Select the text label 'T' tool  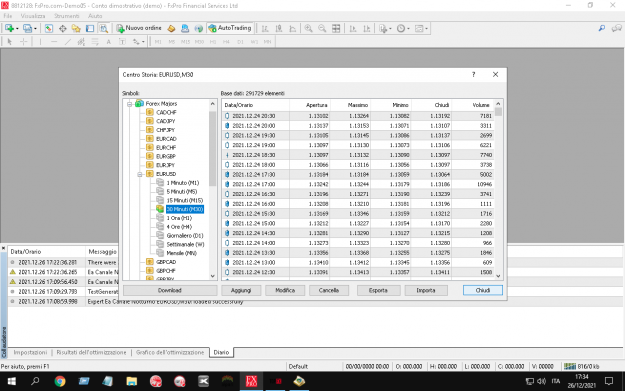tap(122, 41)
